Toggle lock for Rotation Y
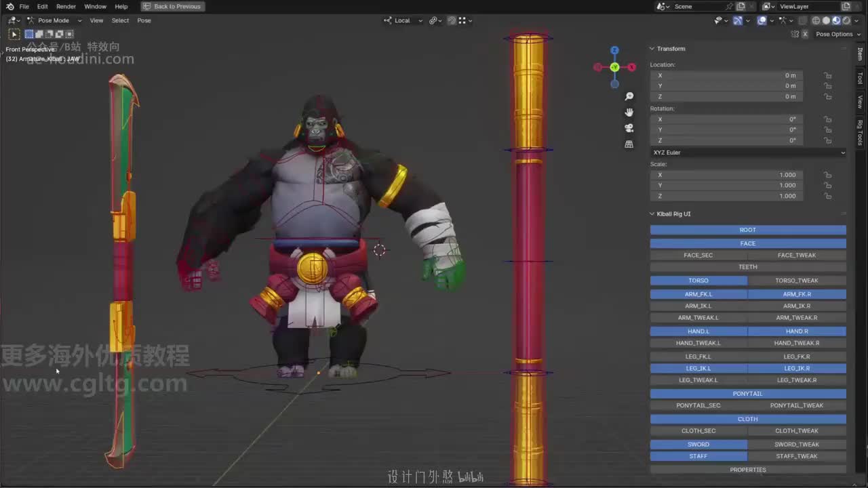Image resolution: width=868 pixels, height=488 pixels. tap(828, 129)
